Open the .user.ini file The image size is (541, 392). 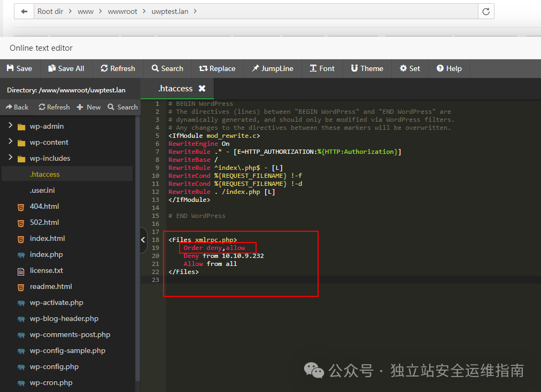tap(42, 190)
